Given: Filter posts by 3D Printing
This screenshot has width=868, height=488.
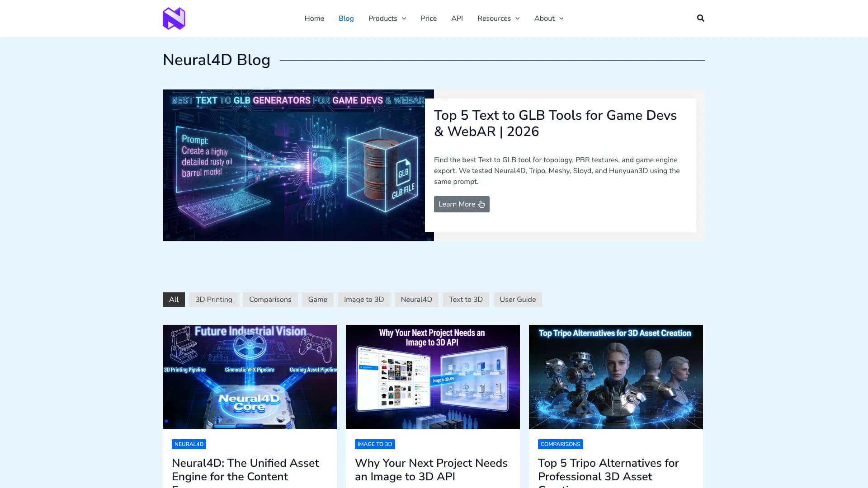Looking at the screenshot, I should tap(213, 300).
